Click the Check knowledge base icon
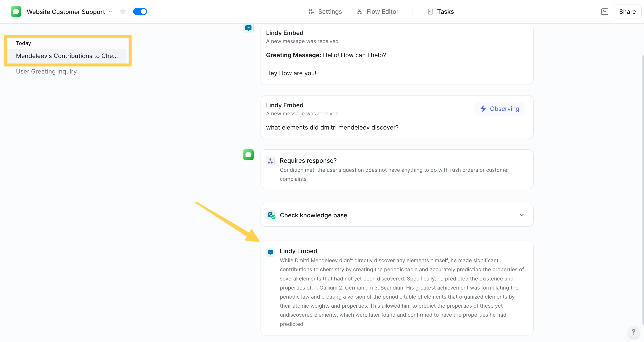This screenshot has width=644, height=342. (271, 215)
